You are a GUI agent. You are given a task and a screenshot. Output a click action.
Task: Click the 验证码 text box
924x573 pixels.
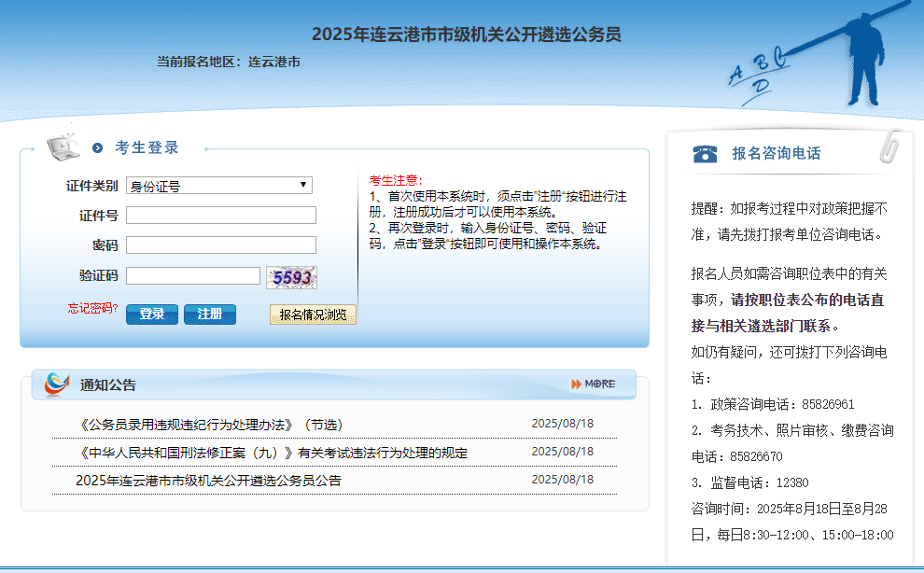point(193,275)
